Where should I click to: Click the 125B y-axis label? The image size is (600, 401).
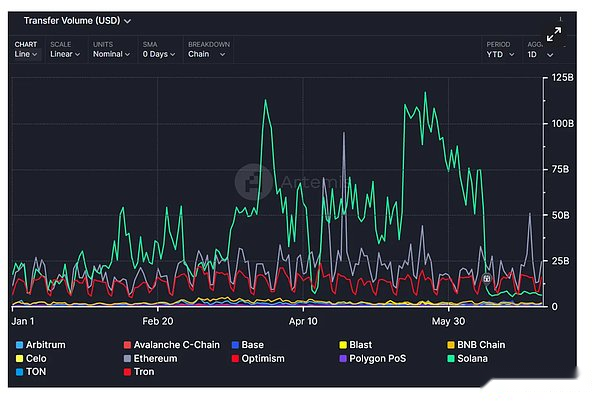[562, 78]
